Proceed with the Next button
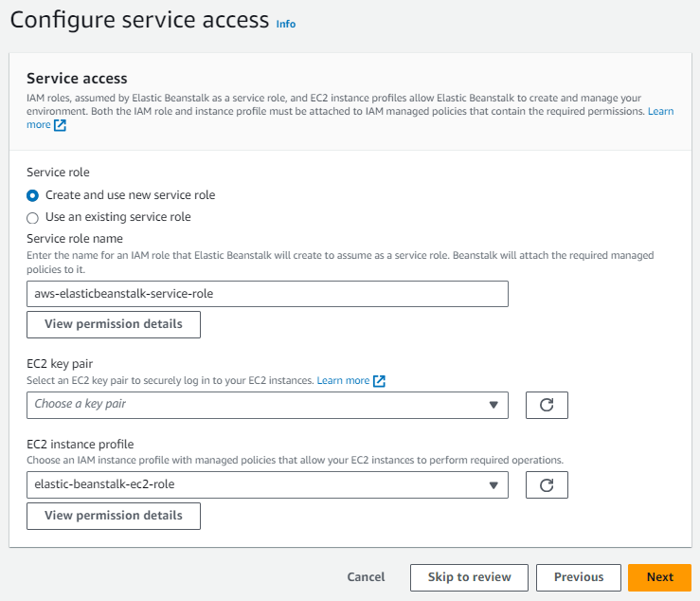The height and width of the screenshot is (601, 700). 660,577
